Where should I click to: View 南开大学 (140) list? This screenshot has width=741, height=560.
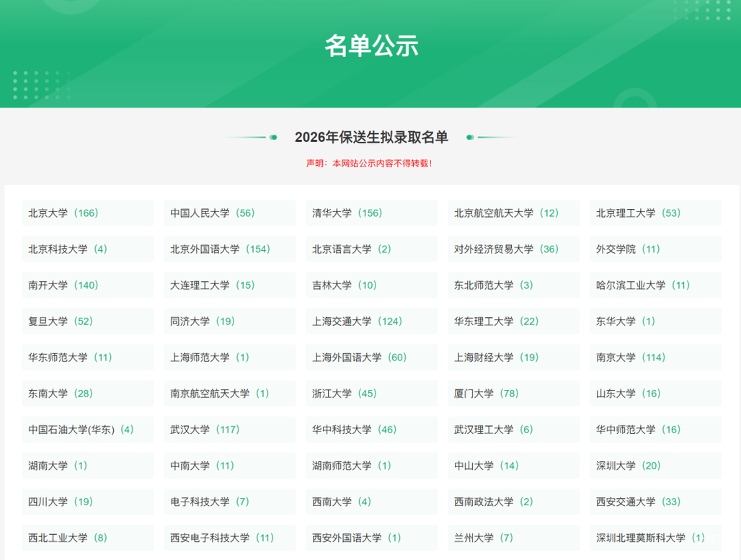88,285
